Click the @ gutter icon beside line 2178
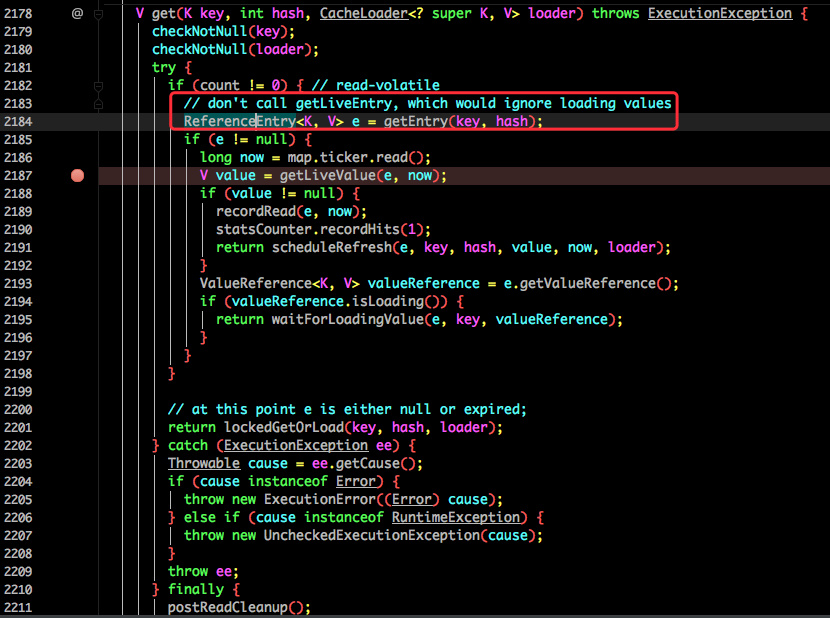Image resolution: width=830 pixels, height=618 pixels. point(77,13)
